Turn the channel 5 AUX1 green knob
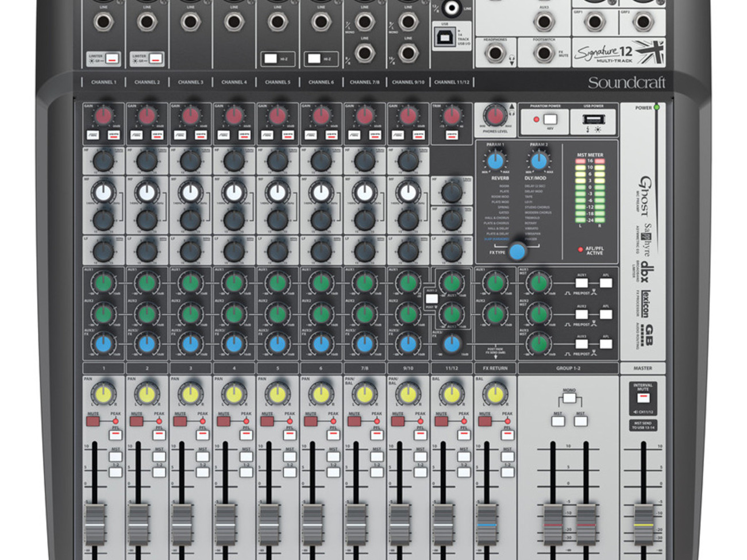Viewport: 747px width, 560px height. (278, 283)
